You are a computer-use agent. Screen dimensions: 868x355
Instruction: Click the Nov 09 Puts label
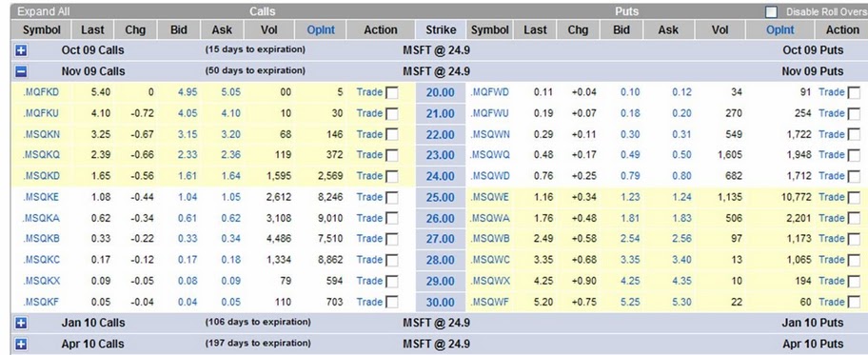(813, 71)
